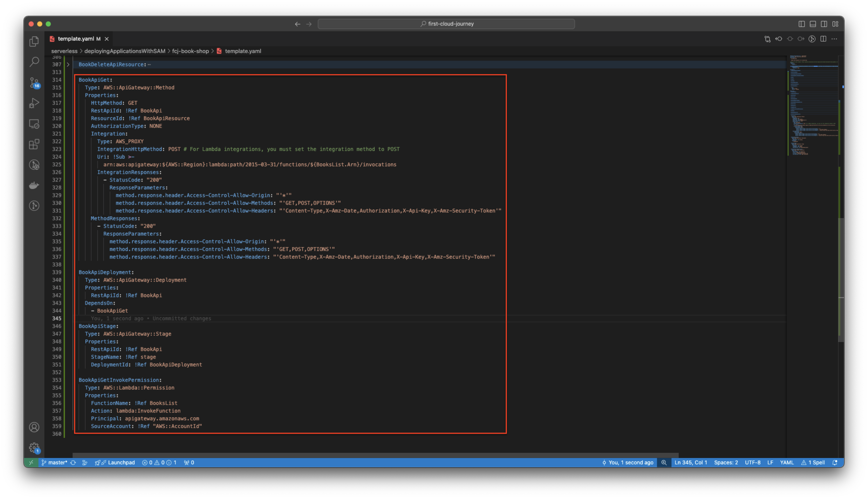The height and width of the screenshot is (499, 868).
Task: Open the 1 Spell warning status
Action: pos(813,462)
